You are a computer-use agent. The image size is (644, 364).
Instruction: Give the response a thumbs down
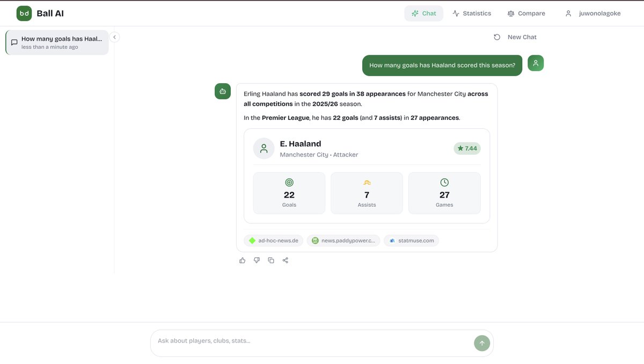coord(257,260)
